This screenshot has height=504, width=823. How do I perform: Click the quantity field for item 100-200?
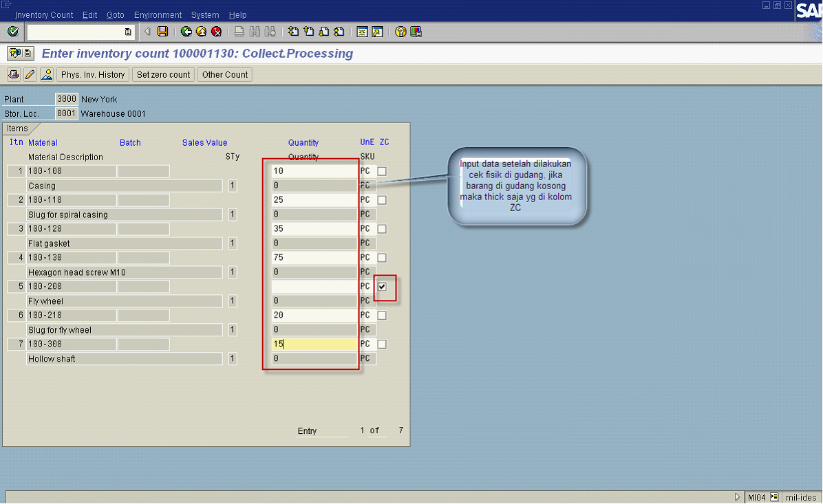point(314,287)
